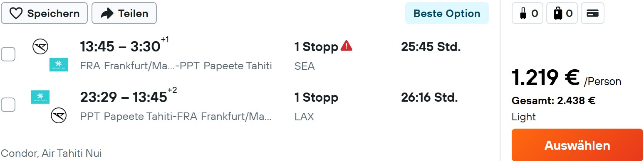Click the Condor logo on the outbound flight
644x161 pixels.
pos(40,46)
